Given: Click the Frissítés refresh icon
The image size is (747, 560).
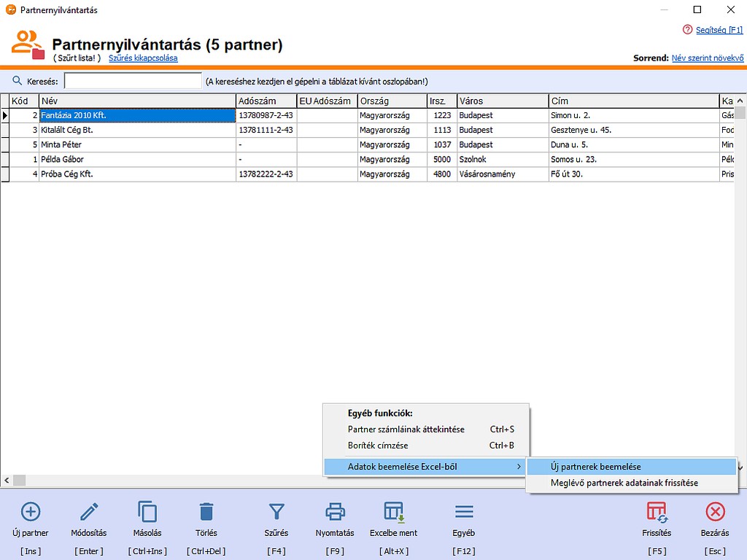Looking at the screenshot, I should pyautogui.click(x=657, y=511).
